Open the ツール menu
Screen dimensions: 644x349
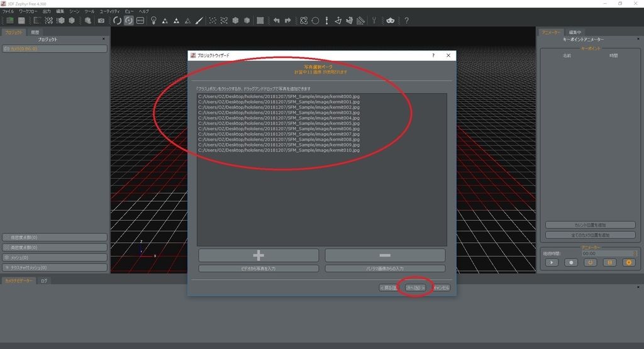[89, 11]
